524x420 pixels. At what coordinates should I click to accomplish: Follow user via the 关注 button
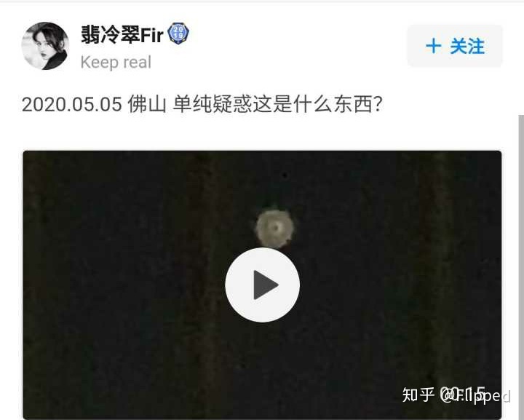(455, 46)
